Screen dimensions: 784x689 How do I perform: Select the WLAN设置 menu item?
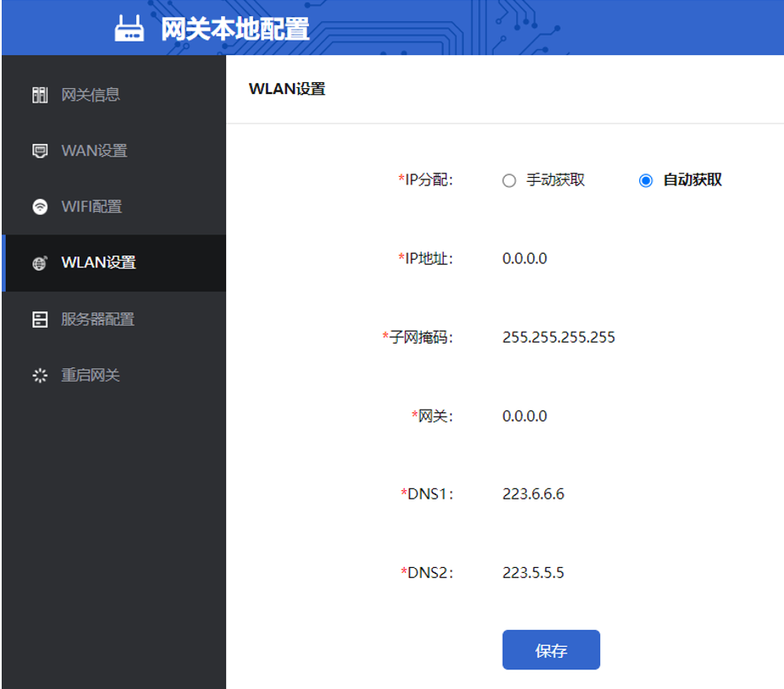(114, 262)
